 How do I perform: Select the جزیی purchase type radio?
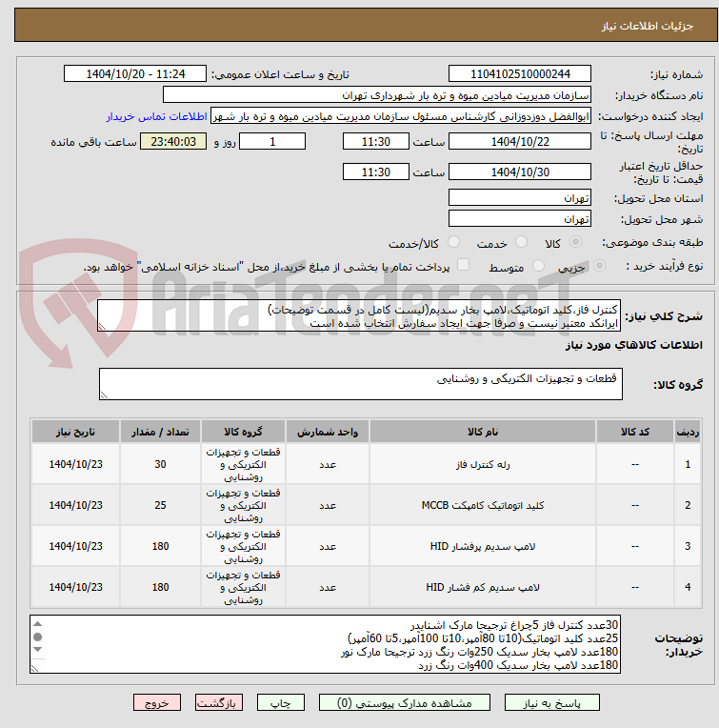point(599,266)
